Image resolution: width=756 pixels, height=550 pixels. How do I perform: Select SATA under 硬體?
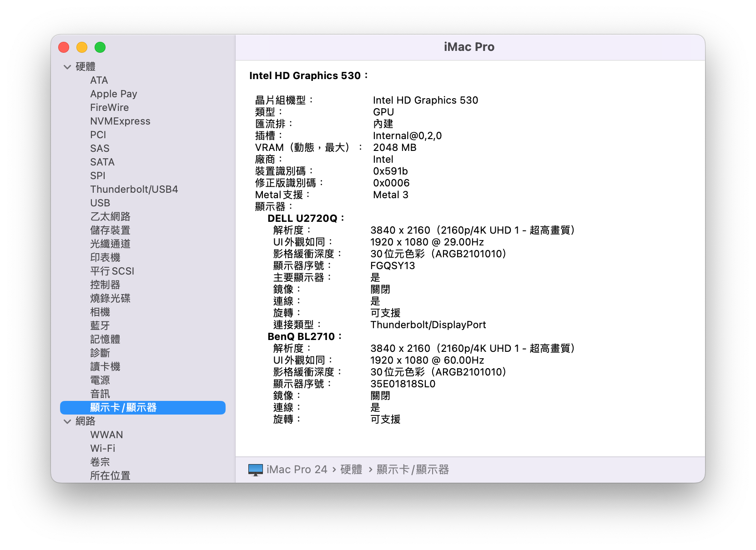point(103,162)
